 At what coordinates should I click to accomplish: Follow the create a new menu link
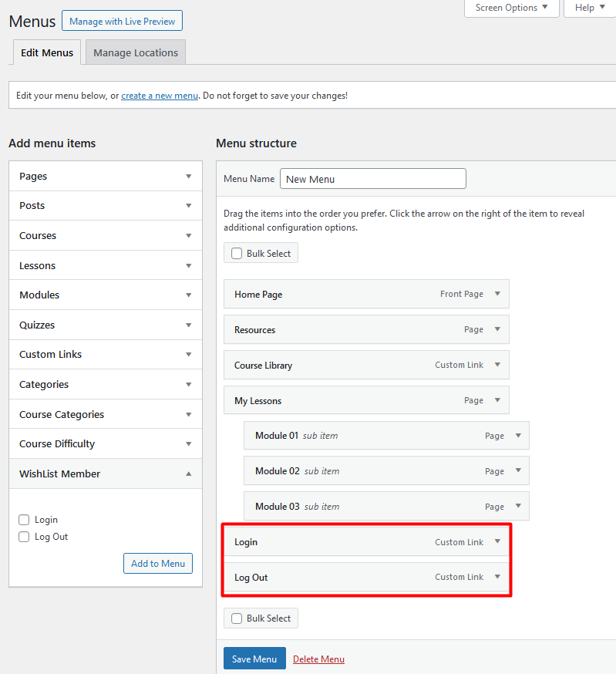click(160, 96)
